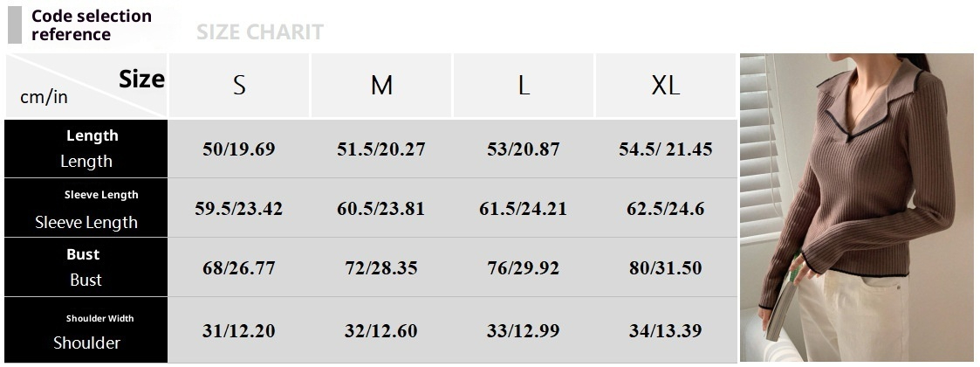Click the 50/19.69 length cell
Image resolution: width=980 pixels, height=367 pixels.
click(x=238, y=149)
